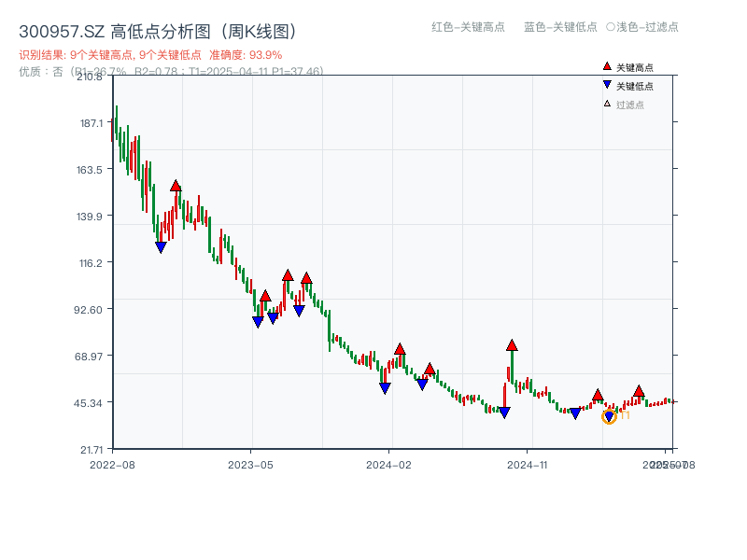
Task: Click the red triangle above the 2024-11 spike
Action: (x=511, y=345)
